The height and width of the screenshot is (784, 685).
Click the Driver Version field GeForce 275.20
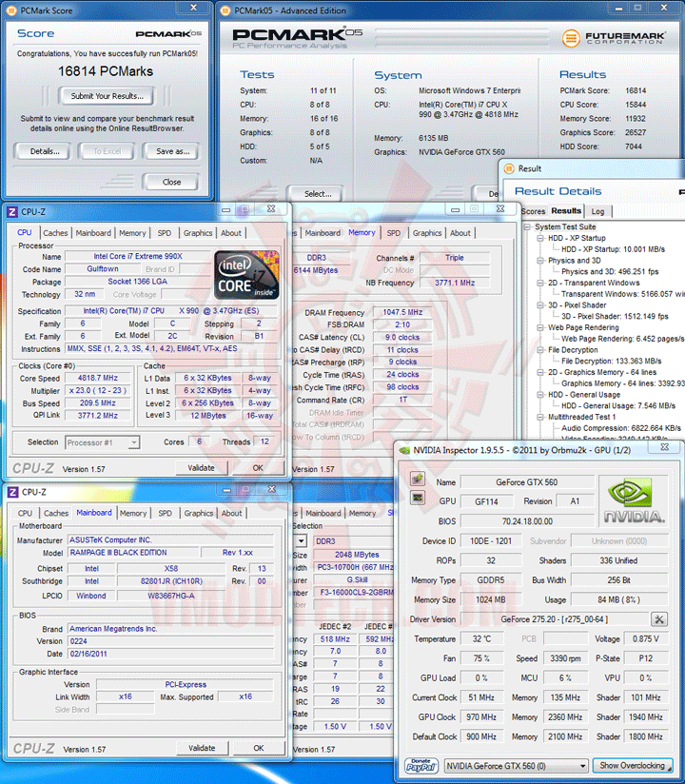point(555,619)
